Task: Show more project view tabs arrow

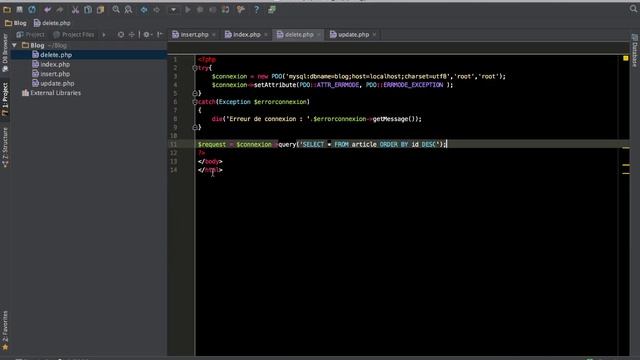Action: (x=104, y=35)
